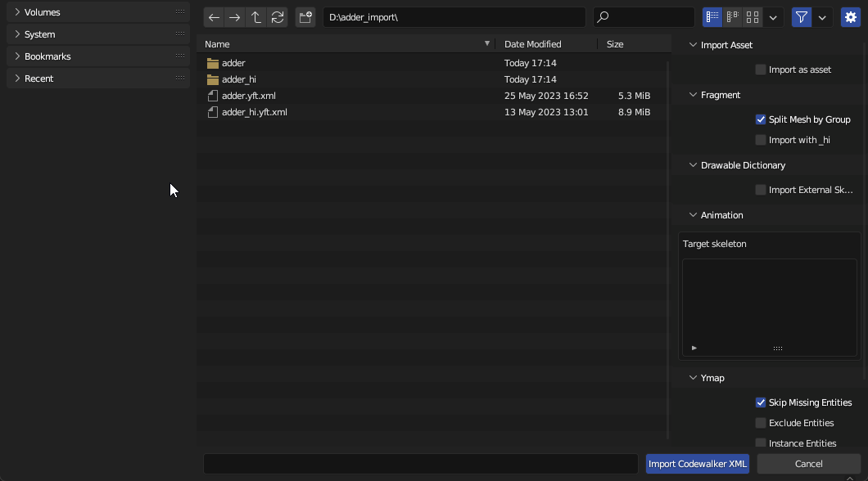Cancel the import dialog
The height and width of the screenshot is (481, 868).
pyautogui.click(x=808, y=464)
